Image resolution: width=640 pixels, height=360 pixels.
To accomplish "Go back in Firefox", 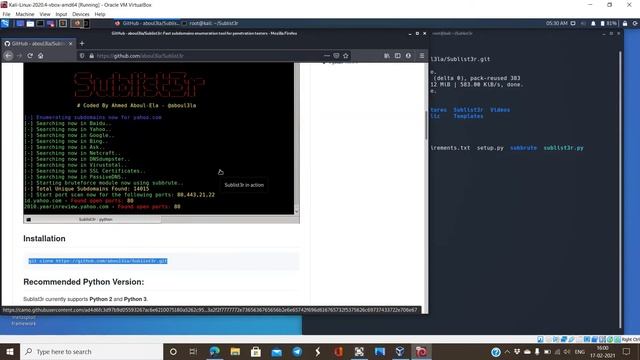I will tap(9, 56).
